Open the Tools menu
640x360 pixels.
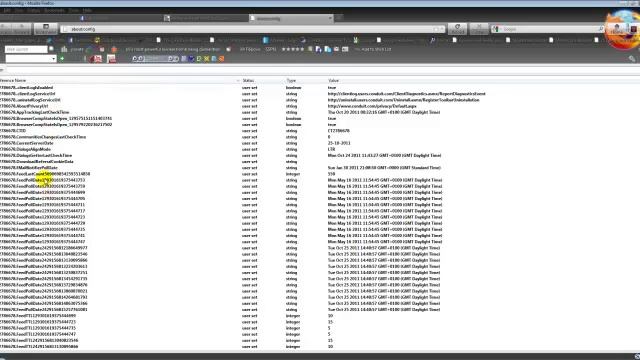pyautogui.click(x=73, y=10)
